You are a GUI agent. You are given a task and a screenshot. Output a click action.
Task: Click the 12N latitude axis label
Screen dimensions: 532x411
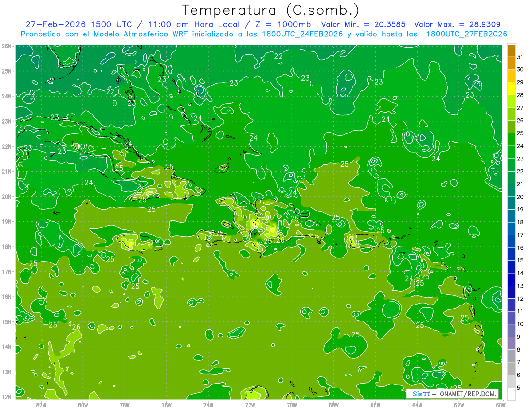(x=7, y=397)
